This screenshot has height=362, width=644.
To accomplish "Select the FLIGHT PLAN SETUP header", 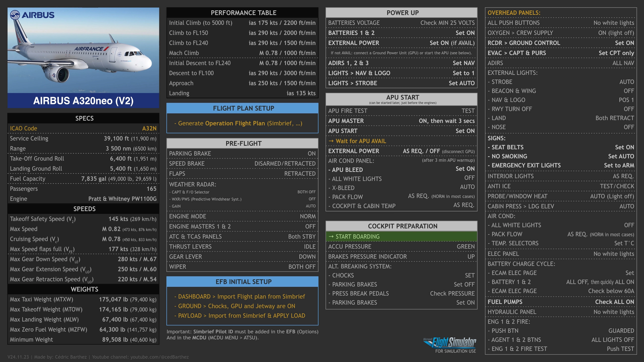I will click(243, 108).
